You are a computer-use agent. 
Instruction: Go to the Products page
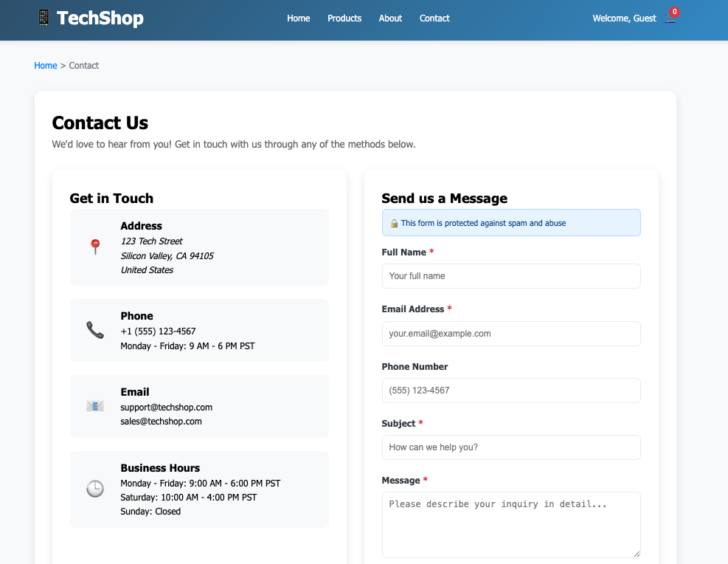click(344, 18)
